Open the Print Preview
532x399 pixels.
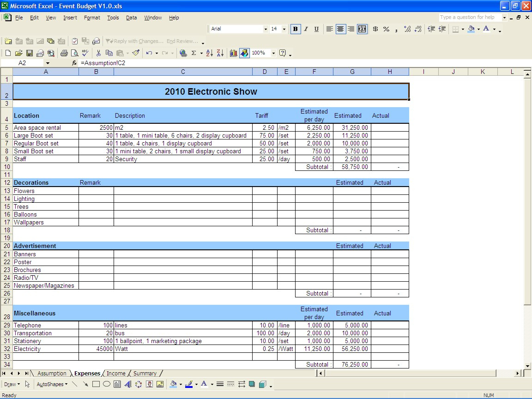[73, 53]
